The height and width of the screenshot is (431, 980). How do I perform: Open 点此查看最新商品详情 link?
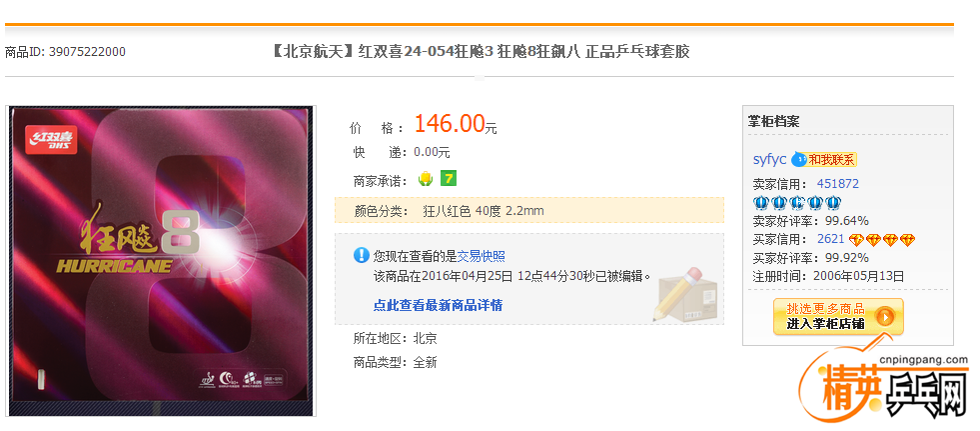(439, 305)
